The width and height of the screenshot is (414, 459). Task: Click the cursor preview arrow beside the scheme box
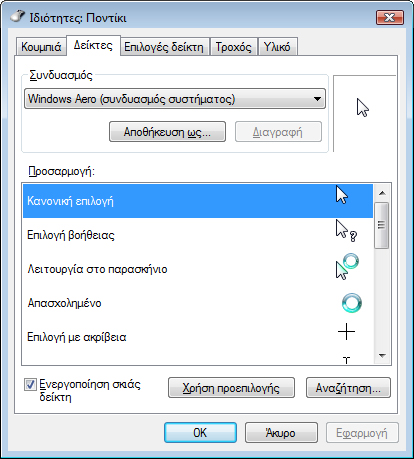tap(363, 107)
